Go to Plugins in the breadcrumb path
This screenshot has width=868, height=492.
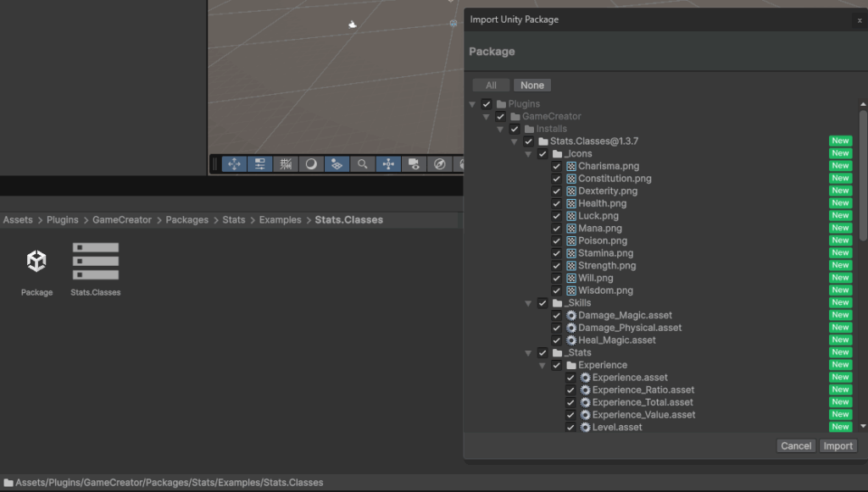[x=63, y=220]
